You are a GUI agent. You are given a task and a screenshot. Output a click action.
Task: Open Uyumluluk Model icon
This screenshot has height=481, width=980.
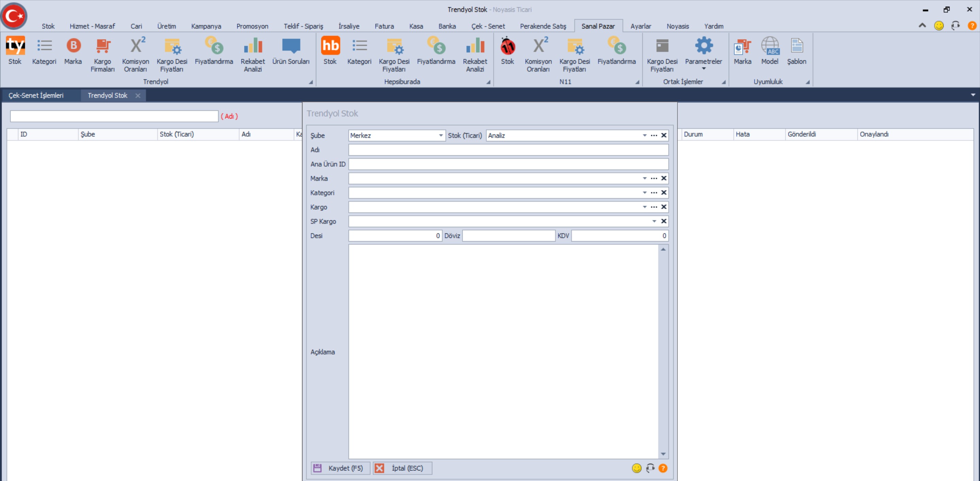click(x=770, y=51)
